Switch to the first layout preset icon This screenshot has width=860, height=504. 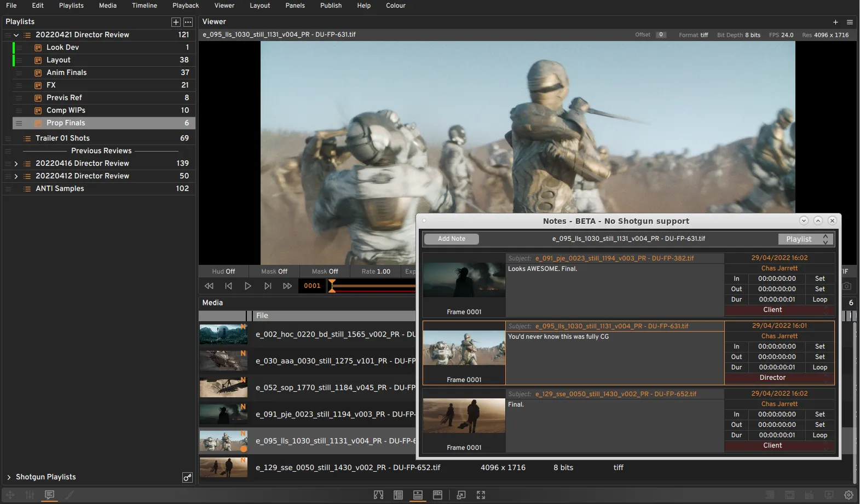tap(378, 495)
